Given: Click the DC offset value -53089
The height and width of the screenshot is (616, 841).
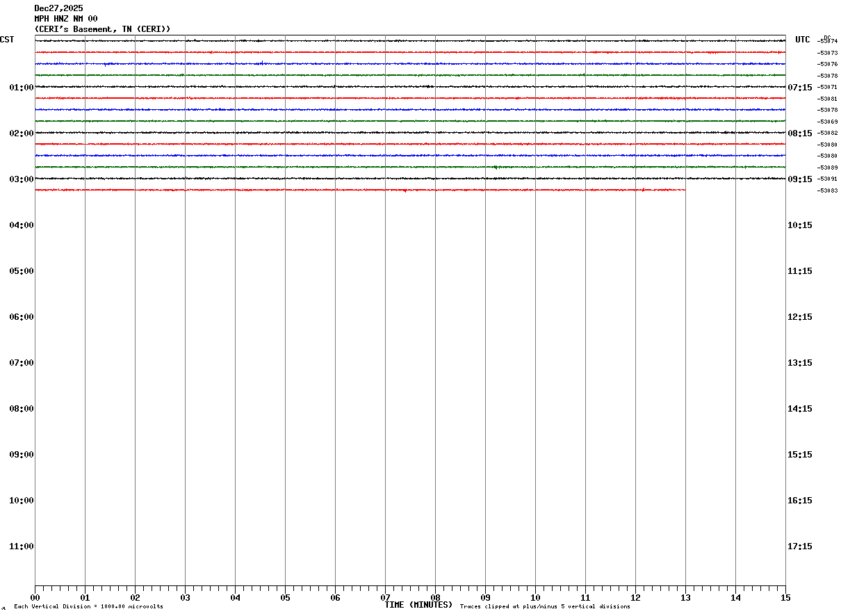Looking at the screenshot, I should pos(828,168).
